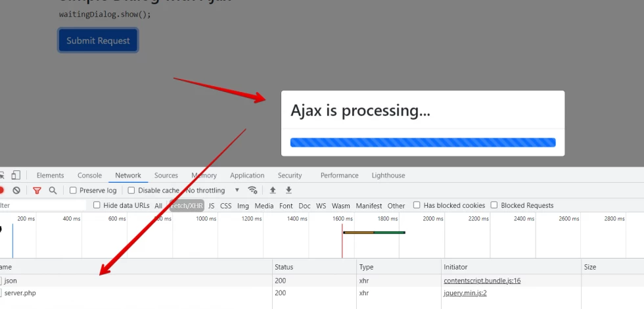
Task: Check Blocked Requests option
Action: coord(494,205)
